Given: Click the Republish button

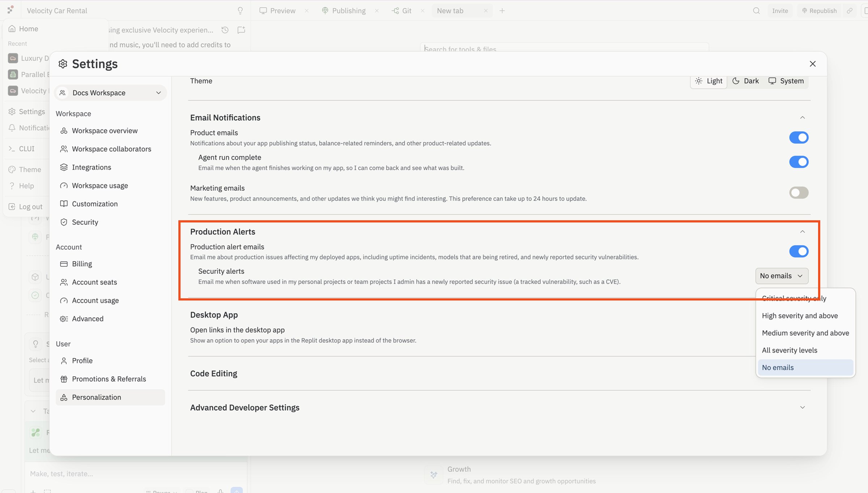Looking at the screenshot, I should point(819,11).
